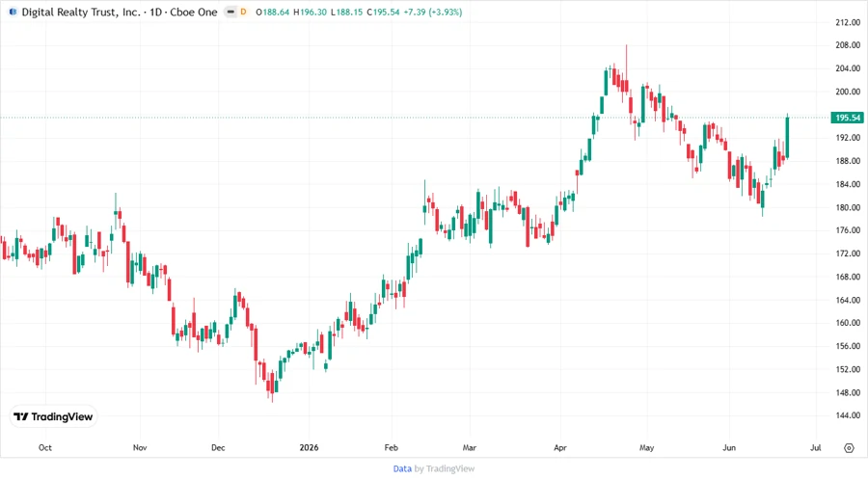868x480 pixels.
Task: Click the Dec label on the time axis
Action: coord(218,447)
